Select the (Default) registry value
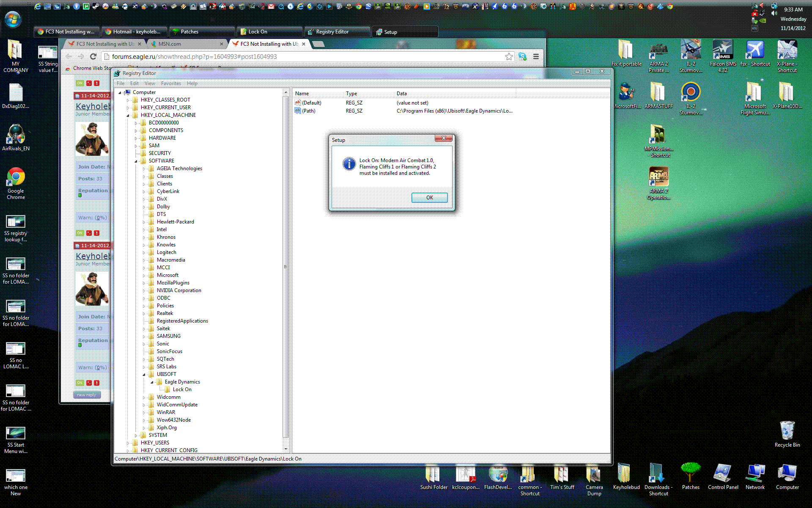The width and height of the screenshot is (812, 508). pyautogui.click(x=311, y=103)
